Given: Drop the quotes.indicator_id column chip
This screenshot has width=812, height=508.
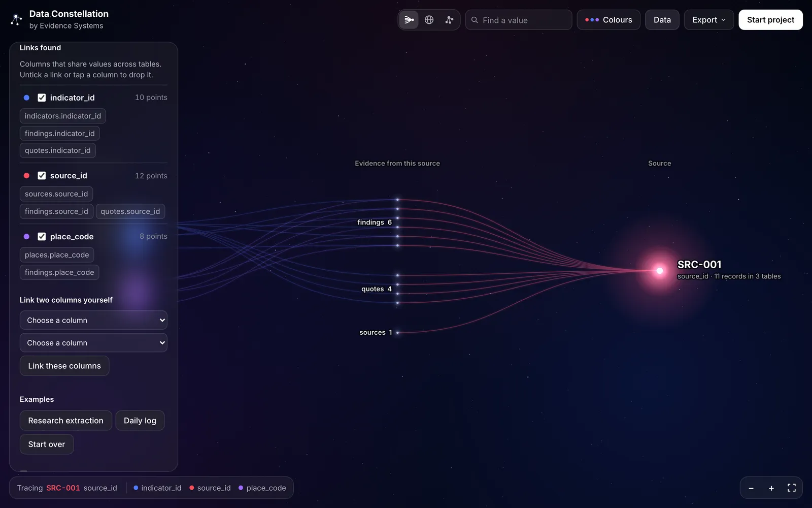Looking at the screenshot, I should [x=58, y=150].
